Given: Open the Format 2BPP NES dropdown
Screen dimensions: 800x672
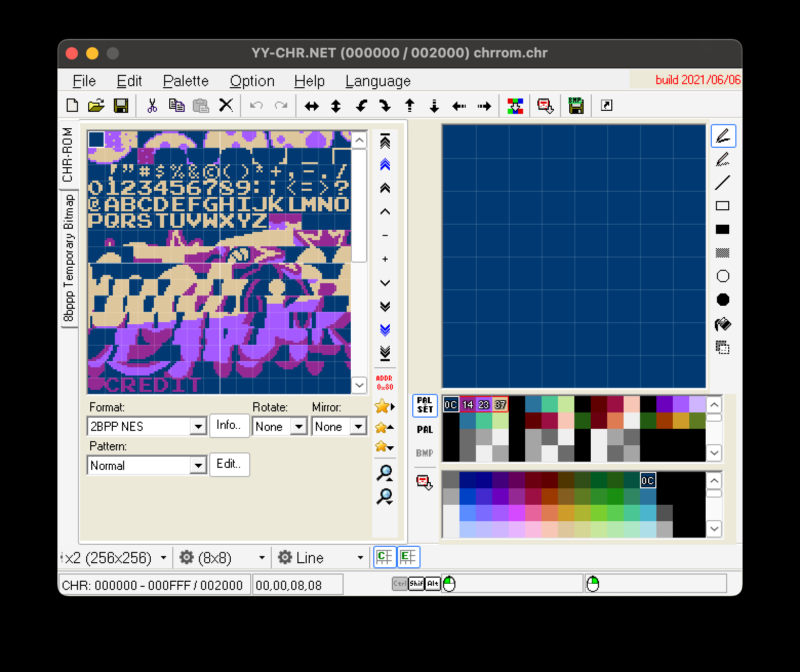Looking at the screenshot, I should (x=197, y=427).
